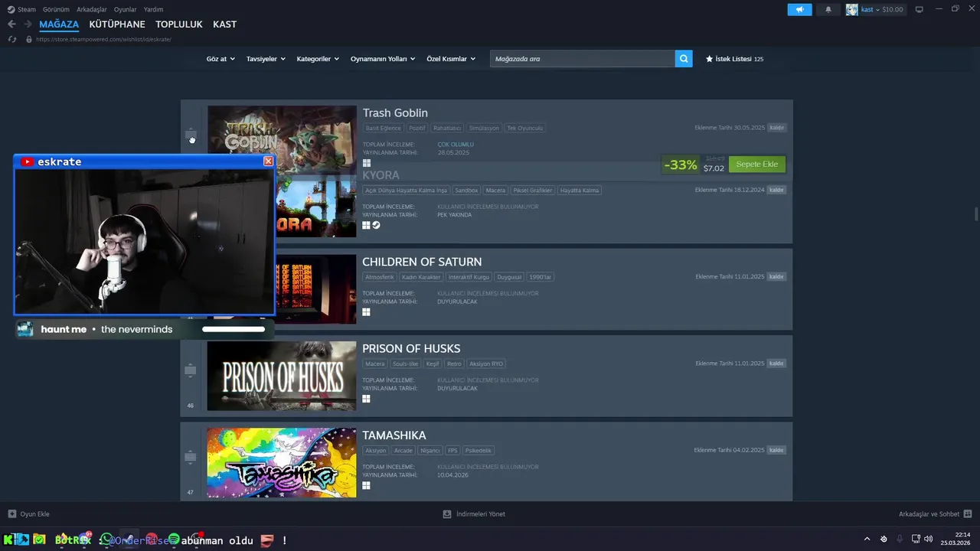Image resolution: width=980 pixels, height=551 pixels.
Task: Open the Görünüm menu
Action: click(x=56, y=9)
